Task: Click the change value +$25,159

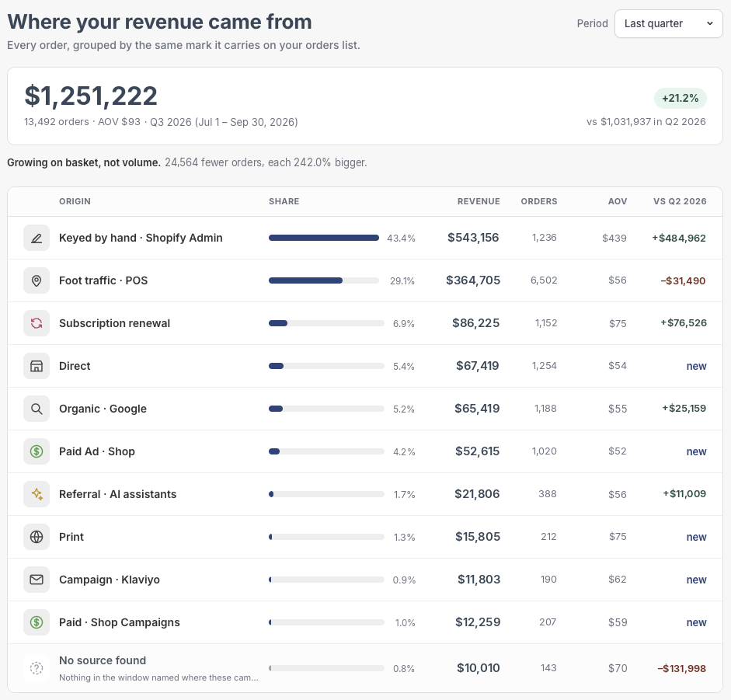Action: coord(684,409)
